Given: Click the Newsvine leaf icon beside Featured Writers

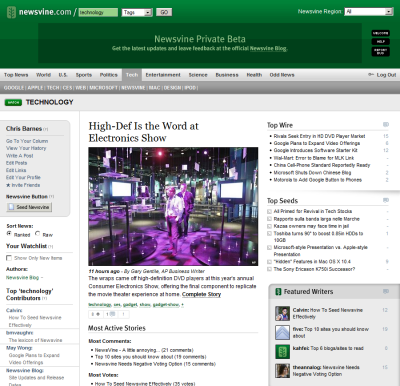Looking at the screenshot, I should tap(278, 292).
